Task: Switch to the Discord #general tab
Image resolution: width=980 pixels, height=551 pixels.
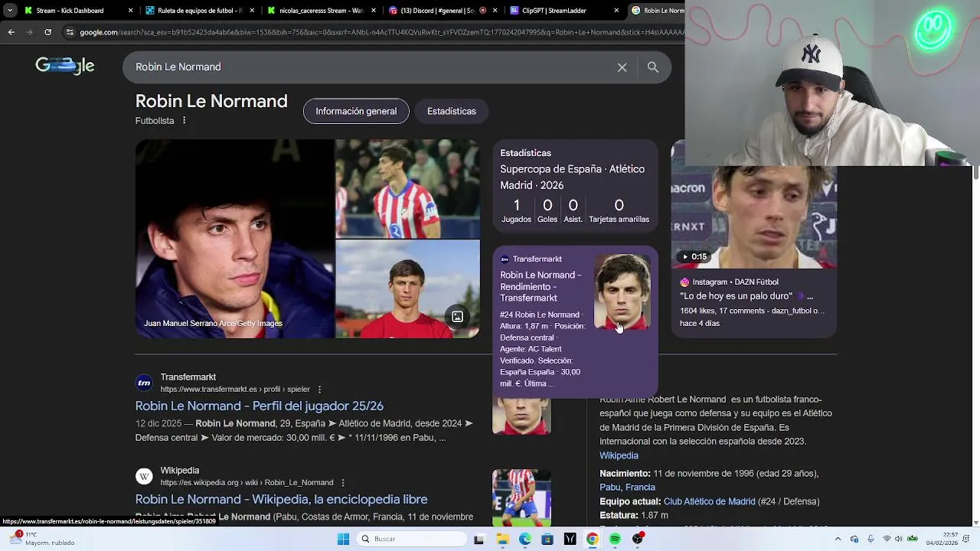Action: click(443, 11)
